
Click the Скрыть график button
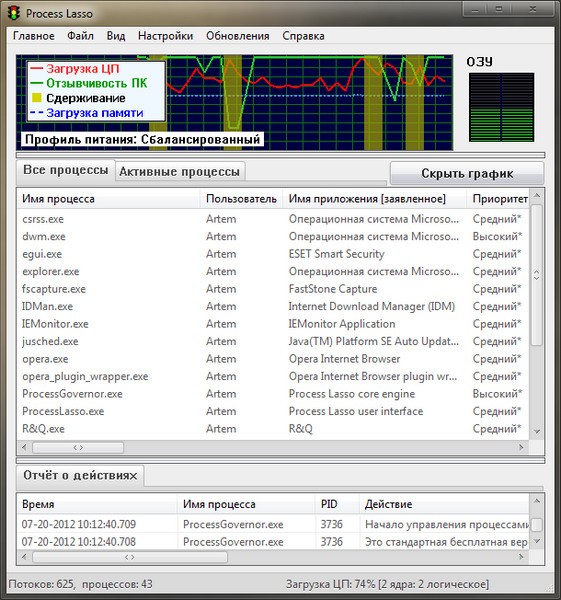pos(467,173)
